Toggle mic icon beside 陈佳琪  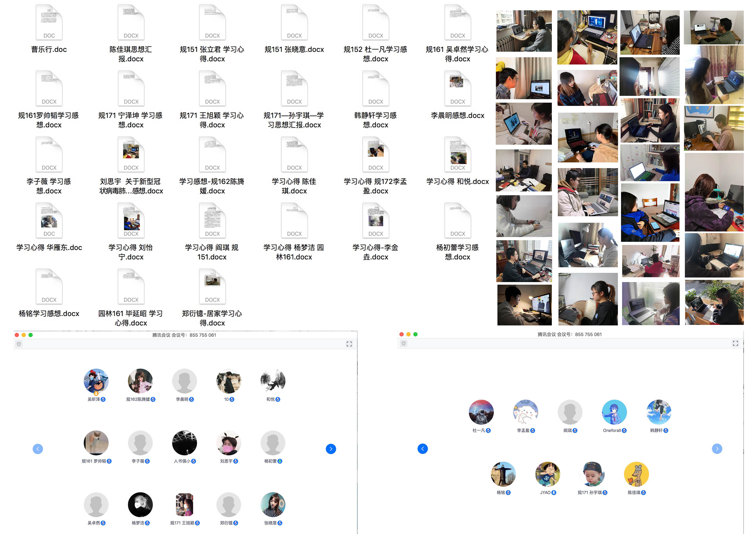click(x=643, y=493)
